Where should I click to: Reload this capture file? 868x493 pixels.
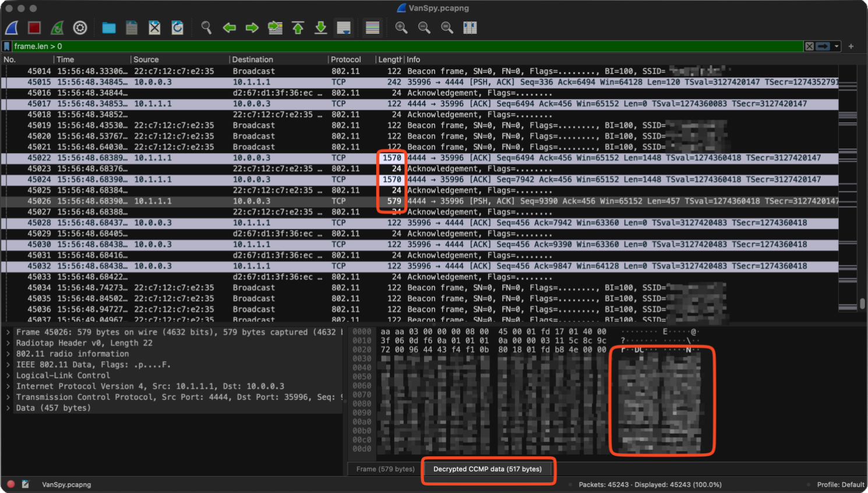(x=177, y=27)
